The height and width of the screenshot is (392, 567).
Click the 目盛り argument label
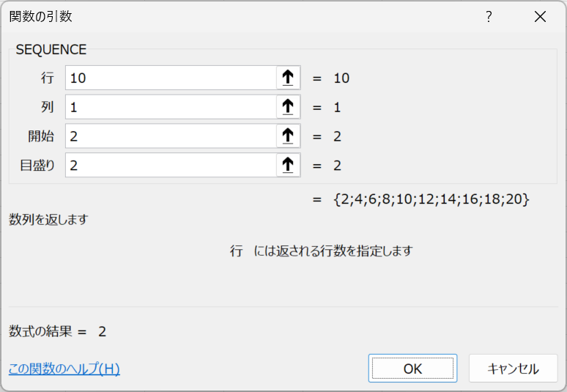(x=37, y=166)
